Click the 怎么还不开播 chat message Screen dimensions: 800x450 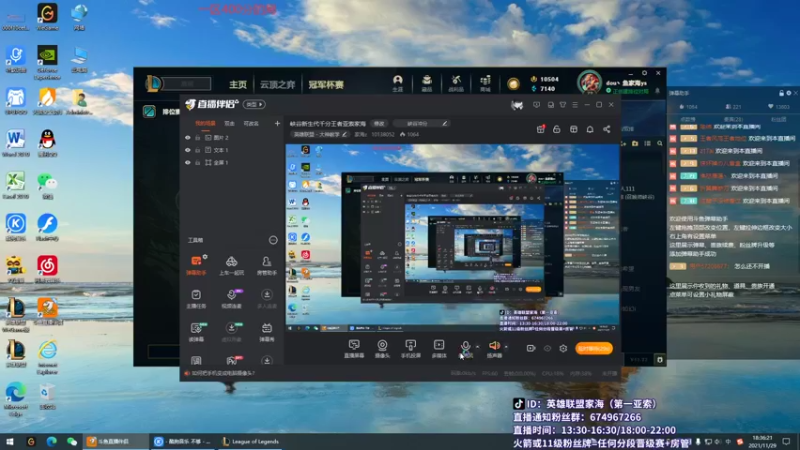pos(752,266)
